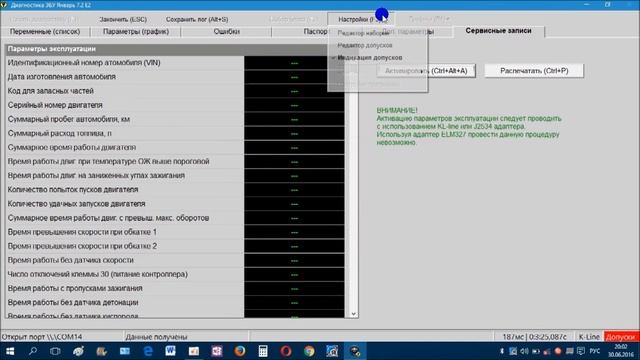The image size is (640, 360).
Task: Open purple OneNote icon on taskbar
Action: [x=217, y=351]
